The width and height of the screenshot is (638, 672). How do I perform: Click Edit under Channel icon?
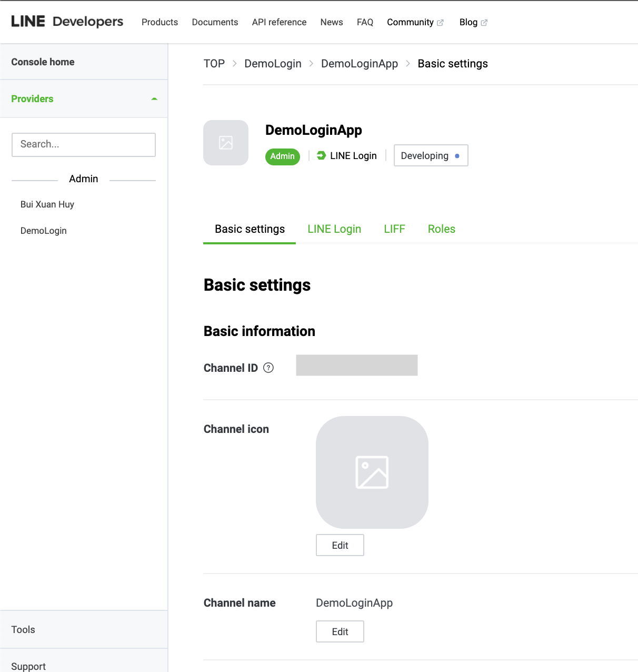pos(340,545)
